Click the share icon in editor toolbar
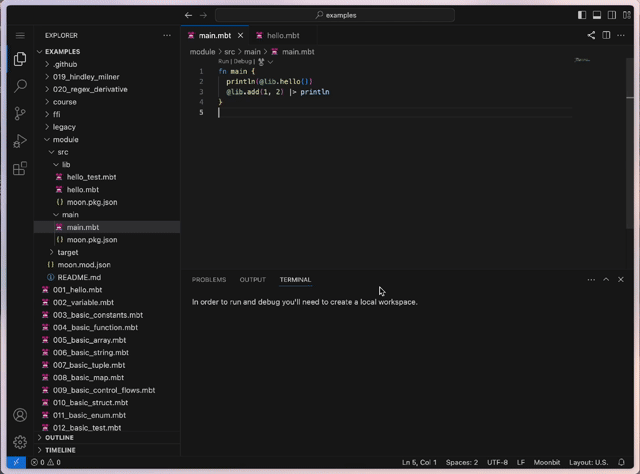The image size is (640, 474). (591, 36)
